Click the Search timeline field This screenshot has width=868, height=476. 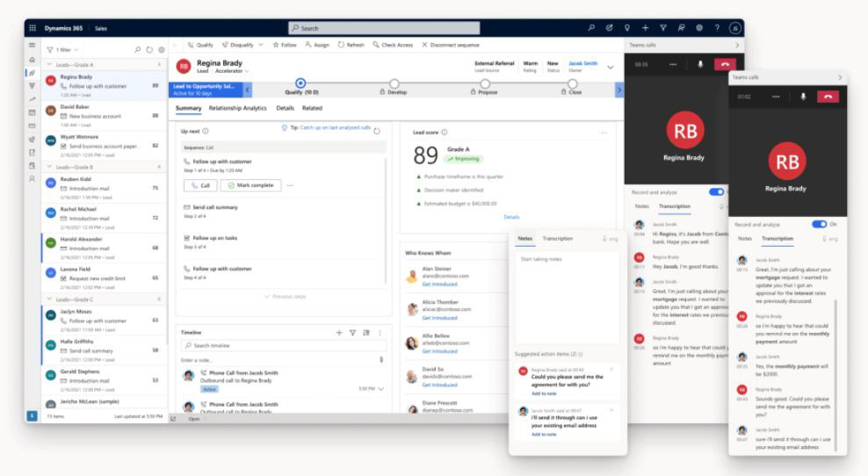coord(284,345)
